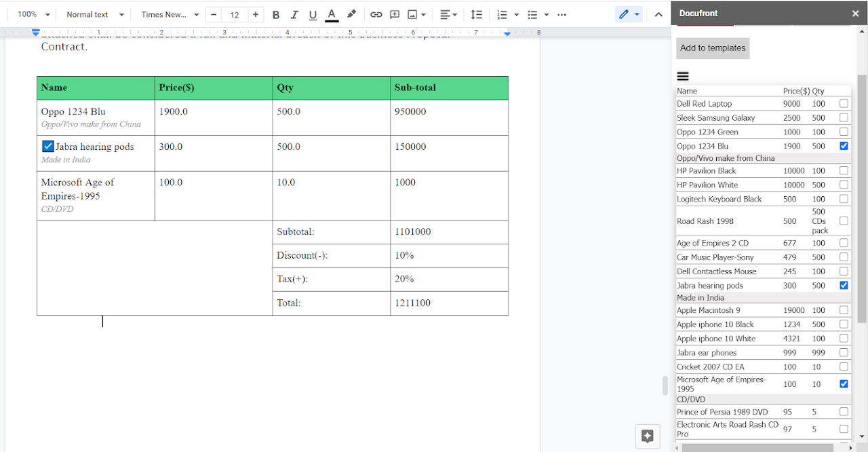
Task: Open the editing mode pencil dropdown
Action: 629,14
